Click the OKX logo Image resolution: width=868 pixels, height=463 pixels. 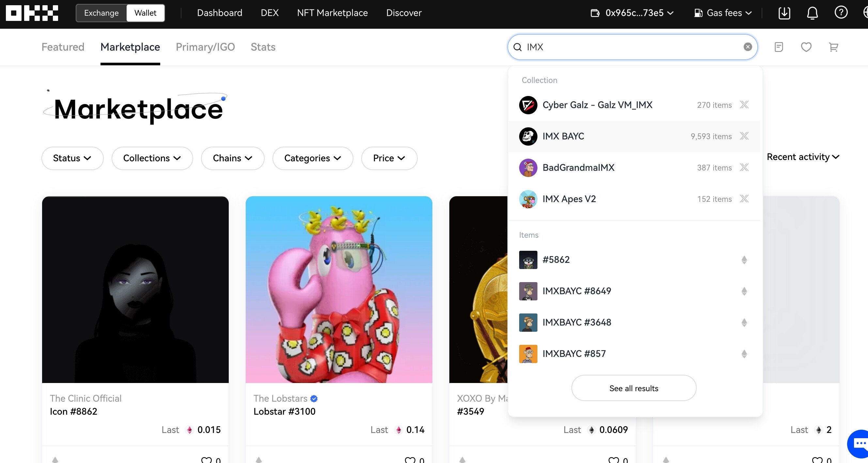32,13
